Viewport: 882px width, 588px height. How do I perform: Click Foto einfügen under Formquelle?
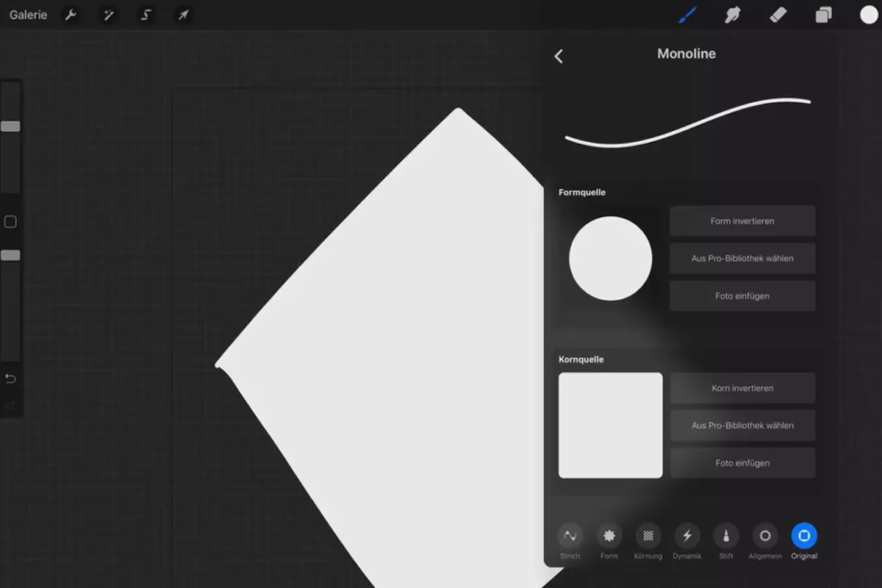742,295
